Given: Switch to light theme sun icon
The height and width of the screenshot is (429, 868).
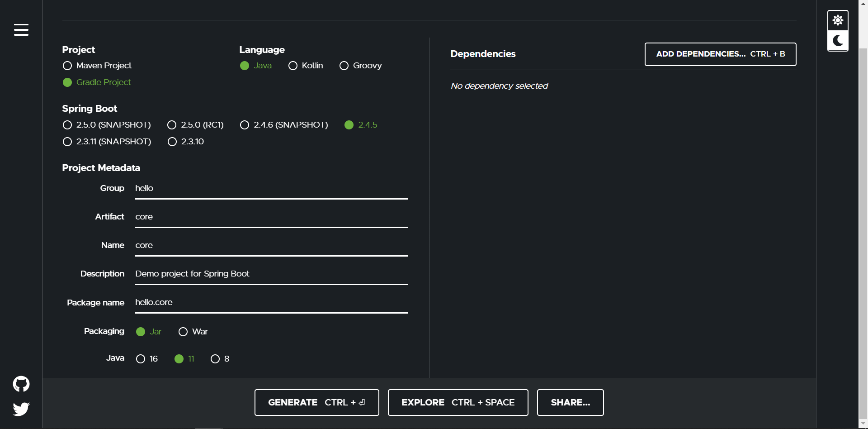Looking at the screenshot, I should coord(838,20).
